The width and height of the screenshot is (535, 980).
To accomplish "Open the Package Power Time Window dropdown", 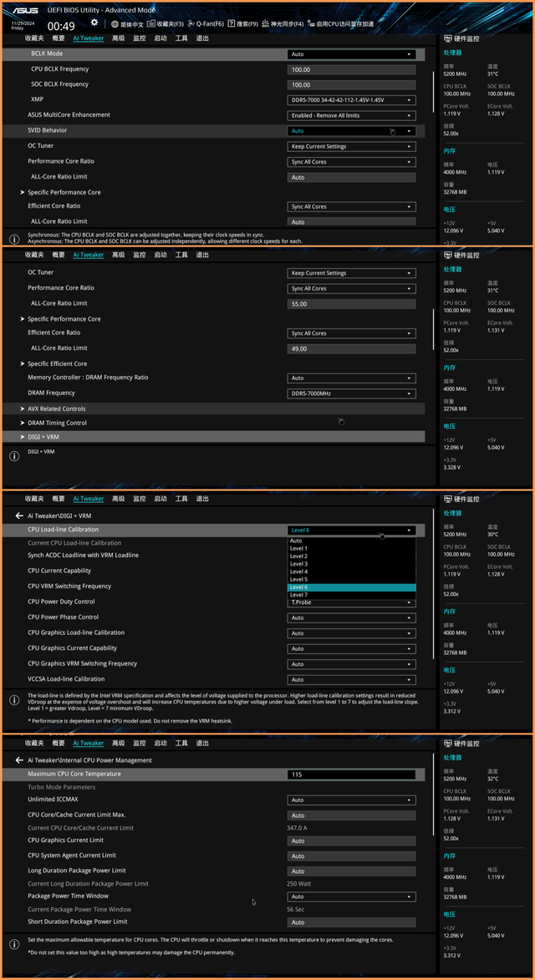I will [x=351, y=897].
